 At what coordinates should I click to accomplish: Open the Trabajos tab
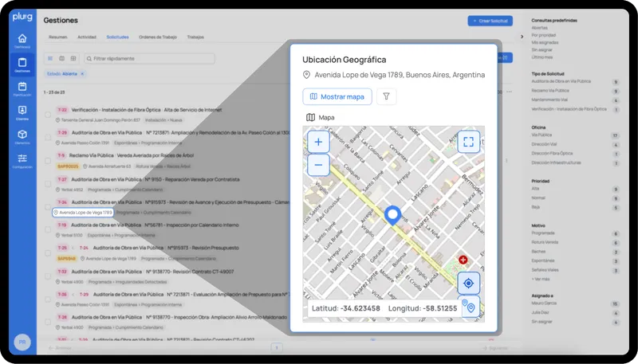(195, 37)
